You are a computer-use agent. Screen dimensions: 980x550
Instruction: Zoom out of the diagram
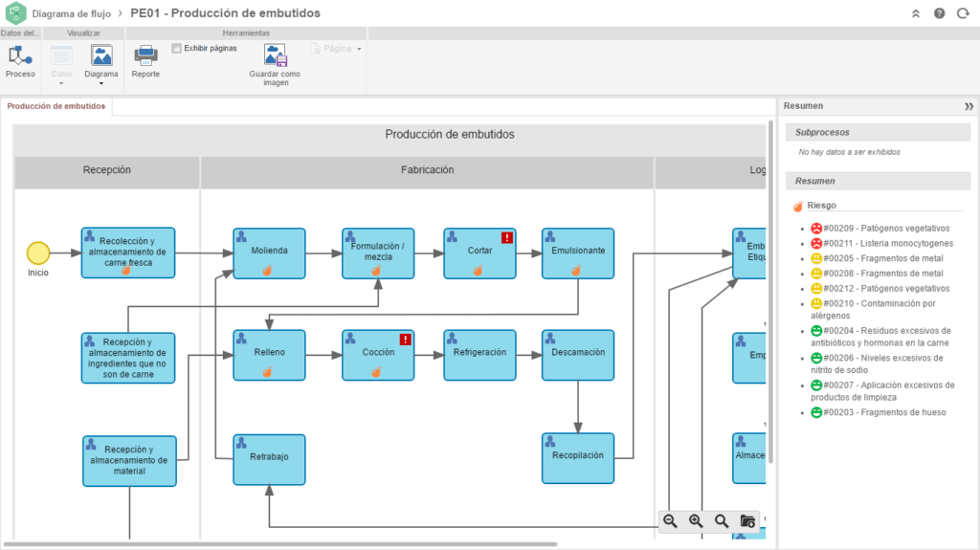tap(670, 521)
